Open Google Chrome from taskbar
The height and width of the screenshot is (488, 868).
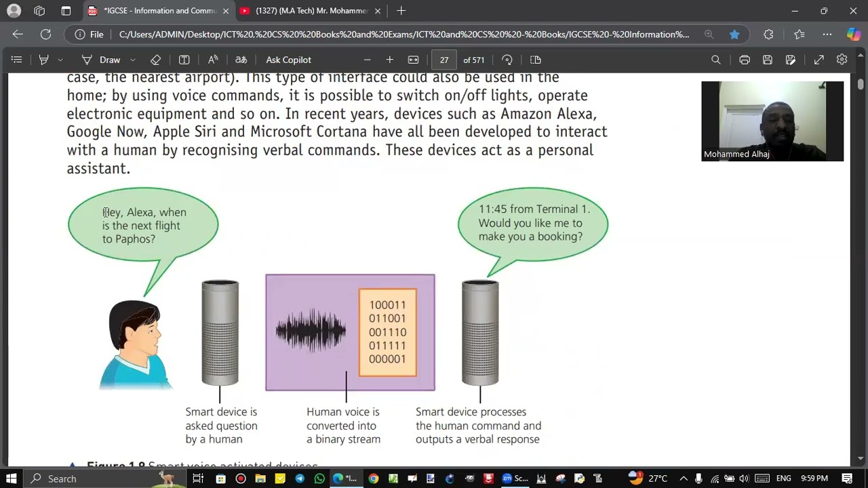pyautogui.click(x=373, y=479)
